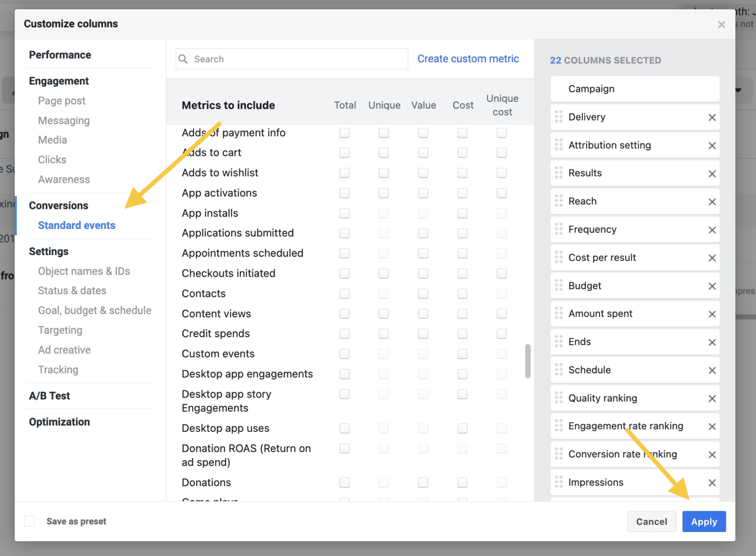Click the search magnifier icon
This screenshot has height=556, width=756.
(183, 59)
